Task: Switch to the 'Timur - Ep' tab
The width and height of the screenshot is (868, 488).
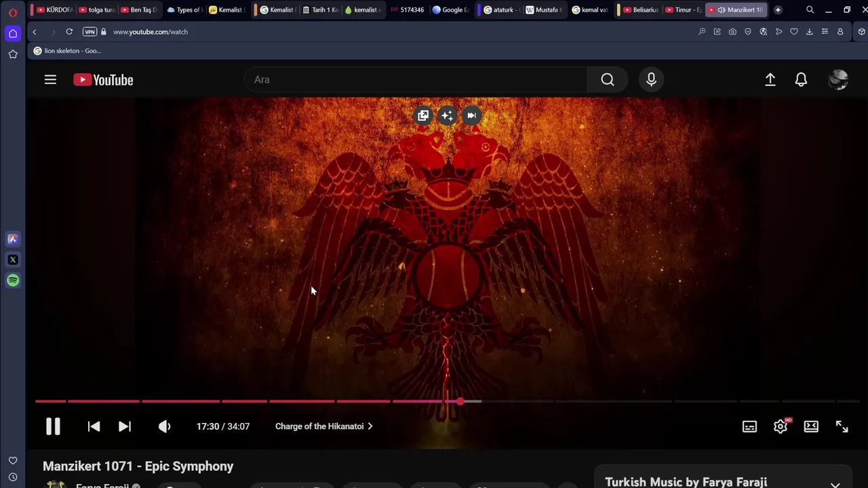Action: pos(683,10)
